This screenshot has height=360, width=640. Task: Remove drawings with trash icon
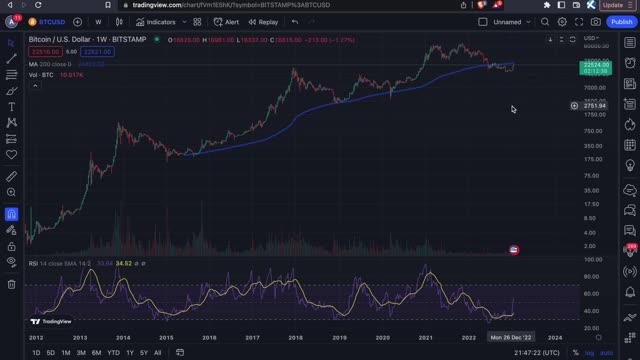[x=11, y=284]
